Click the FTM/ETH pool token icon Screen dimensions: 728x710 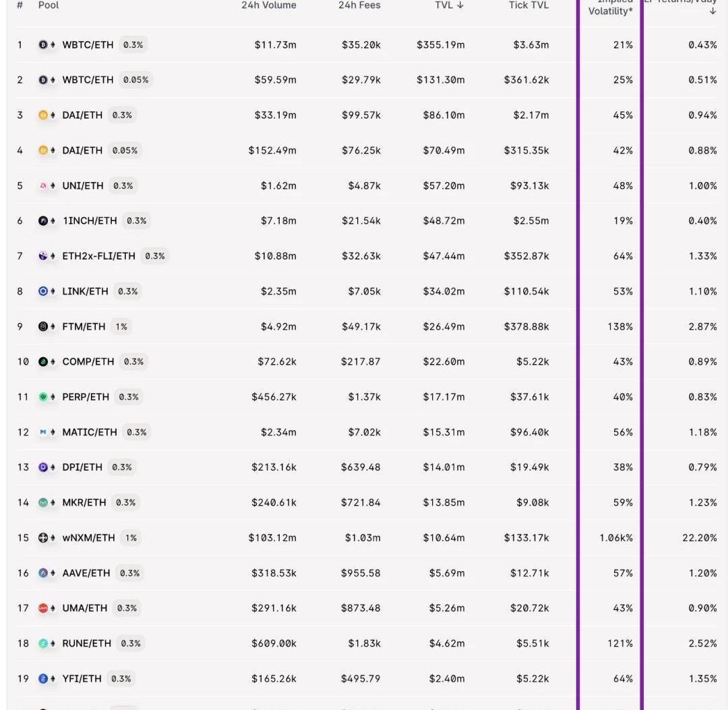tap(44, 326)
